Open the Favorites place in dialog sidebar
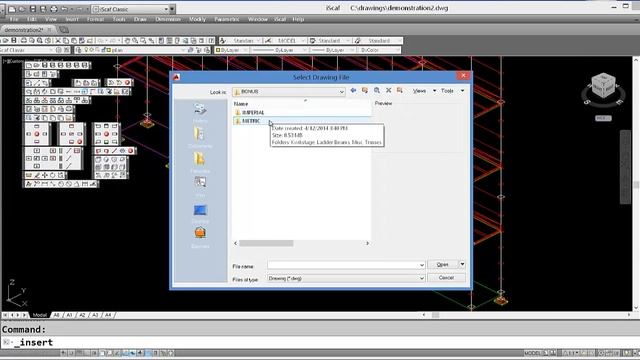This screenshot has height=360, width=640. (x=200, y=162)
